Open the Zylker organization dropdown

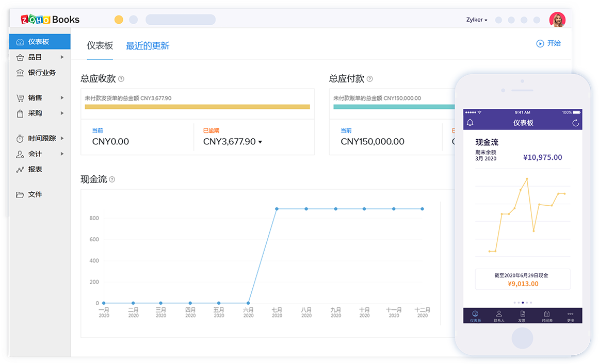477,20
